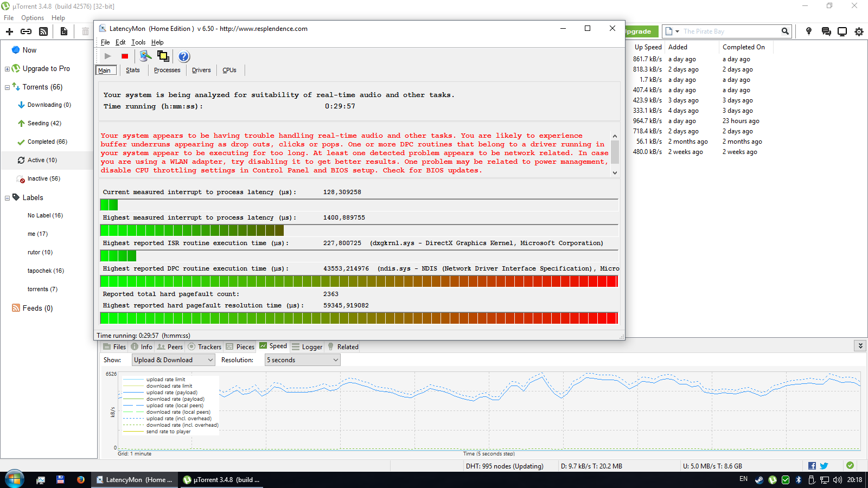Open the chat bubbles icon in uTorrent
Viewport: 868px width, 488px height.
click(826, 31)
